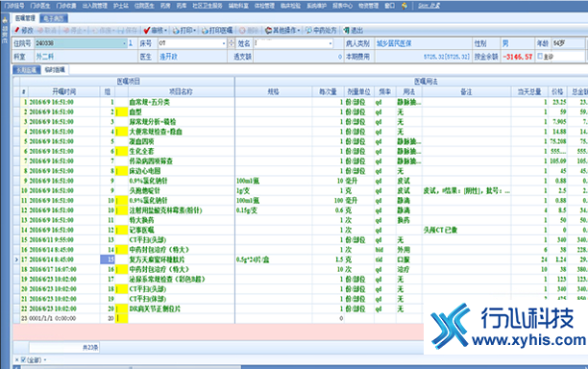The height and width of the screenshot is (369, 588).
Task: Toggle the checkbox beside 按金余额 amount
Action: pyautogui.click(x=540, y=56)
